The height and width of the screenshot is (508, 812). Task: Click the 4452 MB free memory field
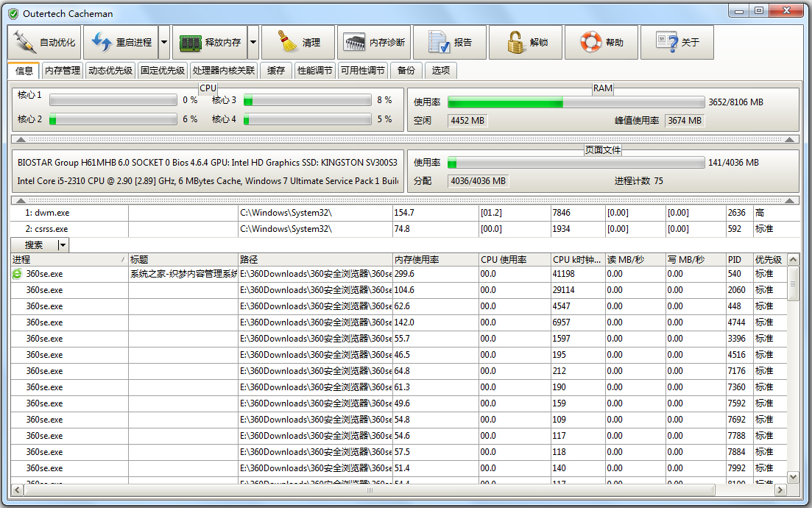(x=467, y=121)
